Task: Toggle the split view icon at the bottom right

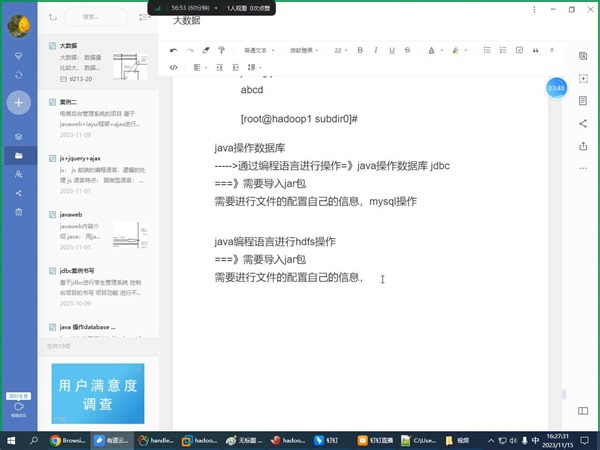Action: 583,411
